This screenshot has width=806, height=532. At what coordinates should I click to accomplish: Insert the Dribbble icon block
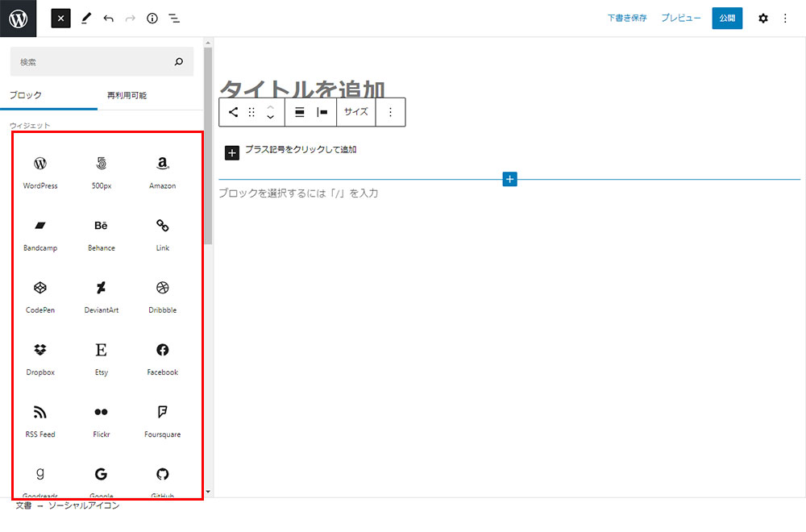coord(162,295)
